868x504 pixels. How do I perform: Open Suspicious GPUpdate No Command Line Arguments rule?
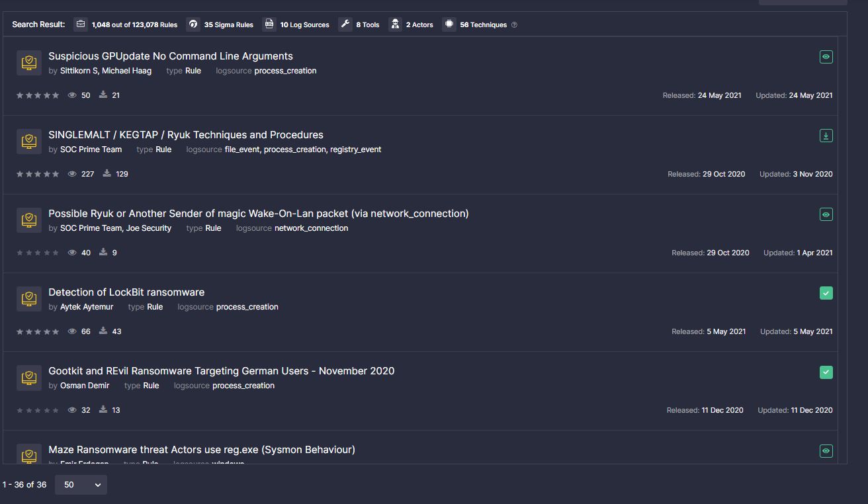(x=170, y=56)
